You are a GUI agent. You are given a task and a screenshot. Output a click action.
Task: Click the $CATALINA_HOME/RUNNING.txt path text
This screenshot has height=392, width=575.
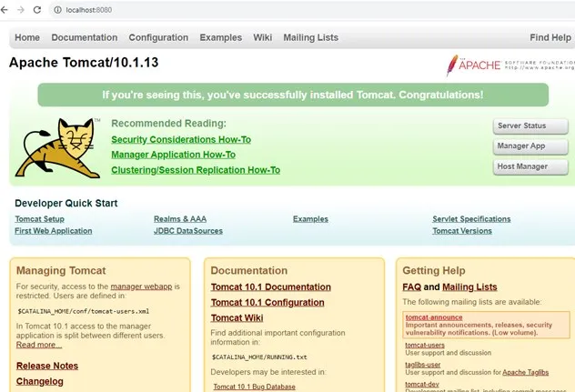(x=259, y=357)
